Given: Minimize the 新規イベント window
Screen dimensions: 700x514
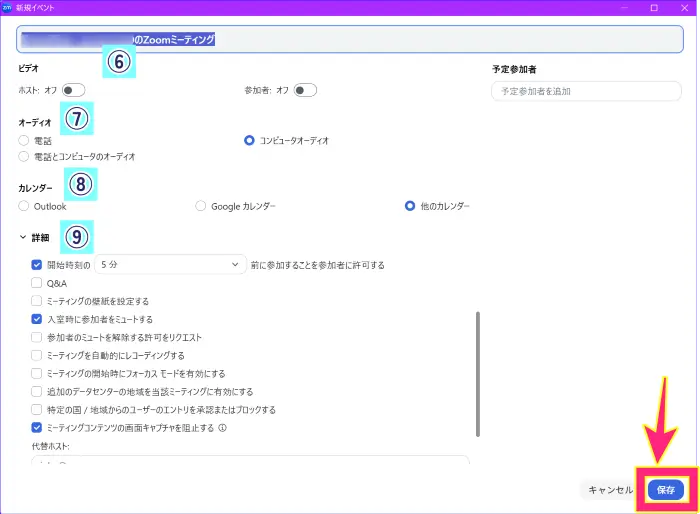Looking at the screenshot, I should (624, 8).
